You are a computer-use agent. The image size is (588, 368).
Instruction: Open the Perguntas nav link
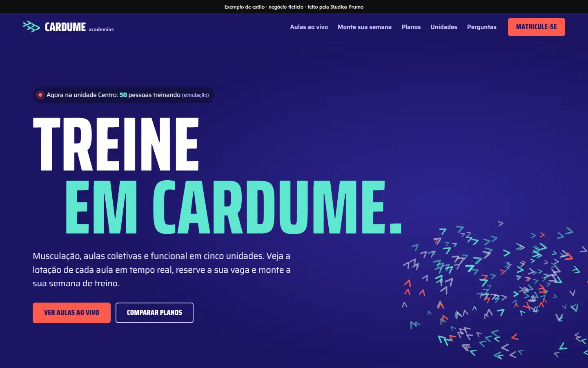click(482, 27)
